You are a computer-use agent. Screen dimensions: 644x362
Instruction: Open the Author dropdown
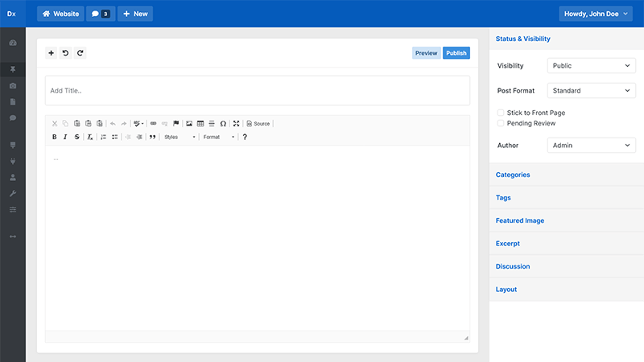pyautogui.click(x=591, y=146)
